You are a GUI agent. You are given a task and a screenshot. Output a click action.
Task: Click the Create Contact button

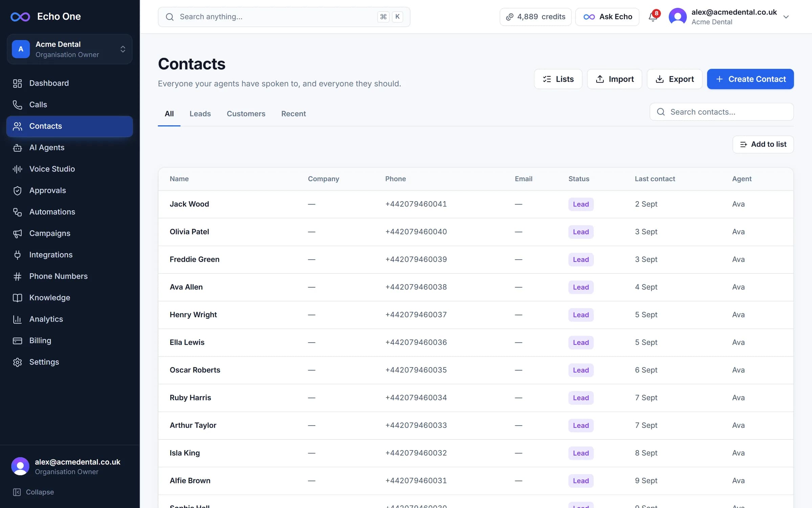(x=750, y=79)
